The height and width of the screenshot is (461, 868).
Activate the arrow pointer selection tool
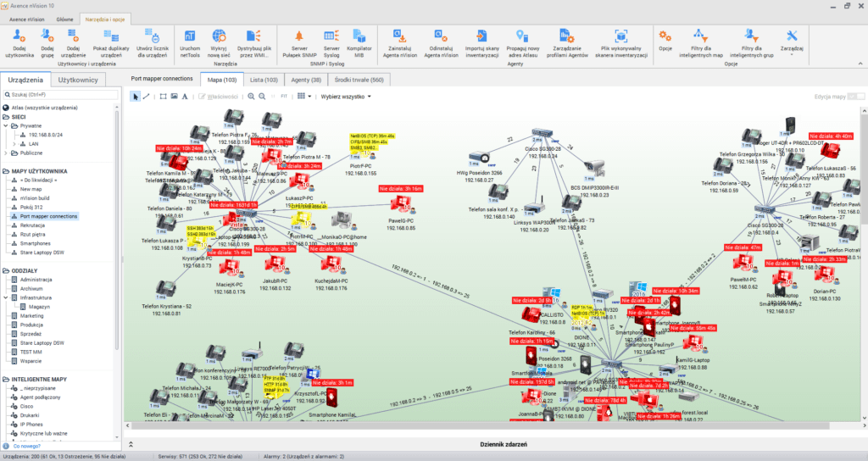pyautogui.click(x=135, y=97)
